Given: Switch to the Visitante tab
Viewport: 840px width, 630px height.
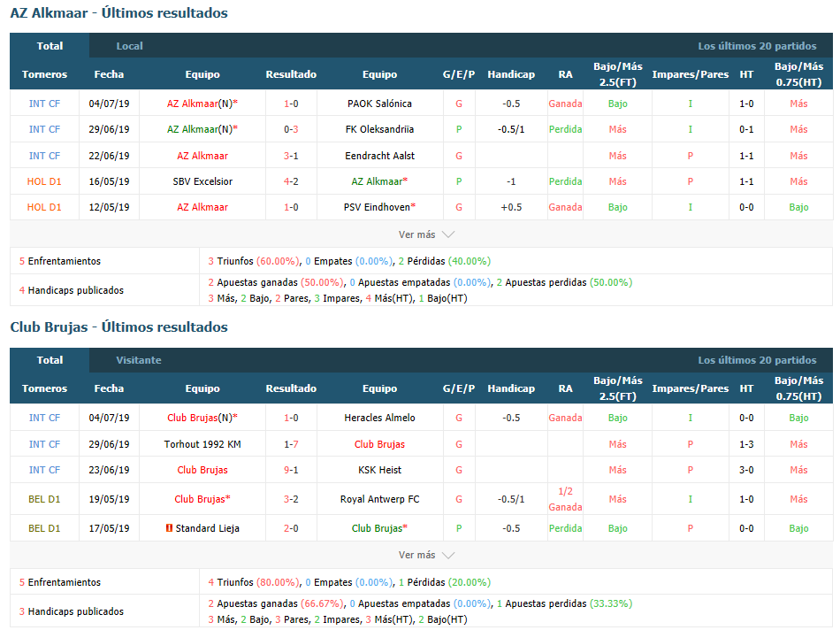Looking at the screenshot, I should click(x=139, y=360).
